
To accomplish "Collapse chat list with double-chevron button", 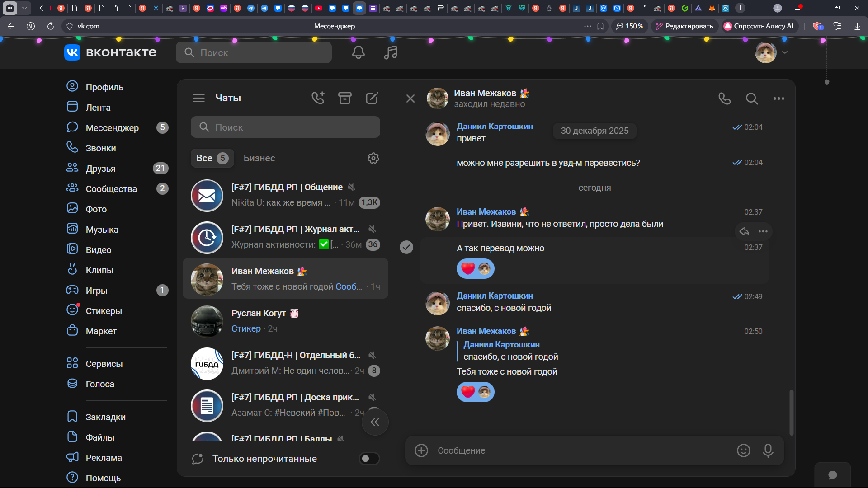I will tap(375, 422).
